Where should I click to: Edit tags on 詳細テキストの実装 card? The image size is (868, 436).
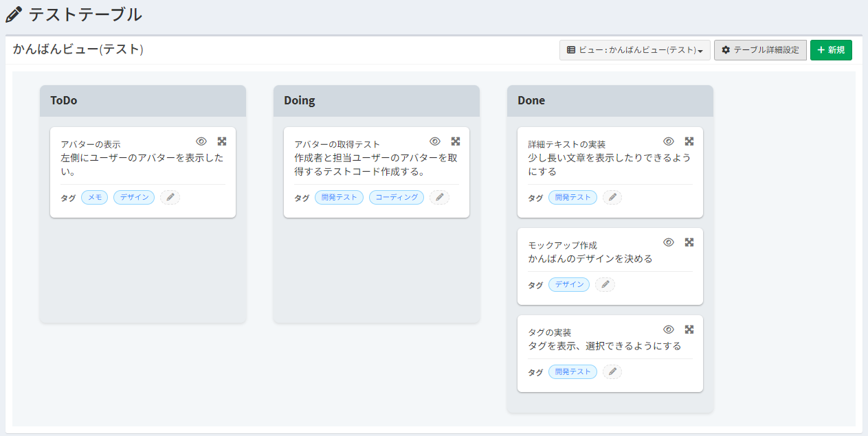click(612, 198)
